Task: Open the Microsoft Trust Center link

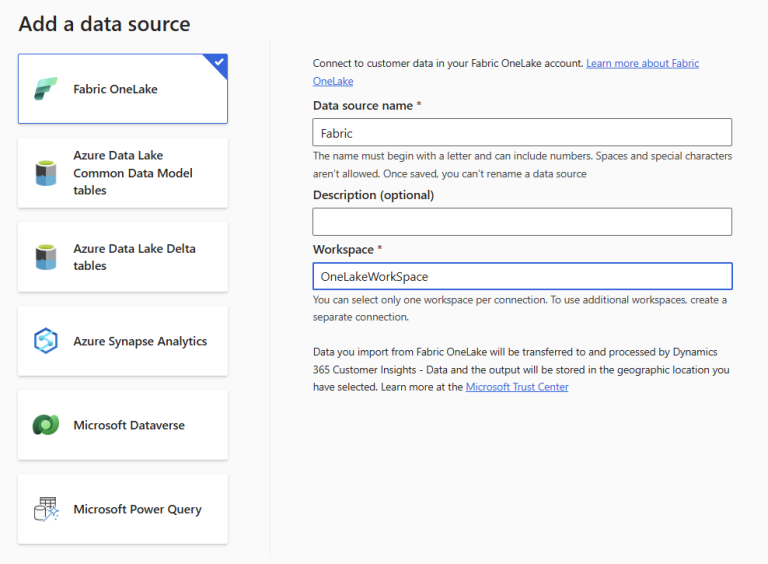Action: click(x=517, y=387)
